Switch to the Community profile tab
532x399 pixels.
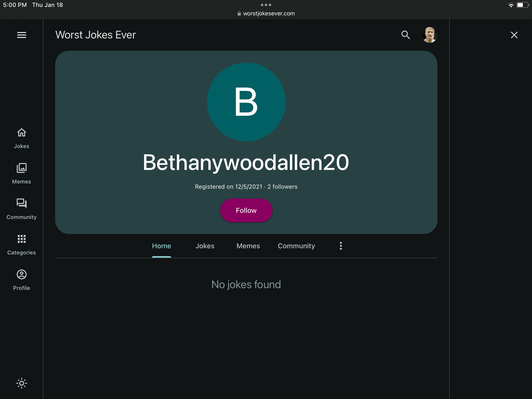[296, 246]
